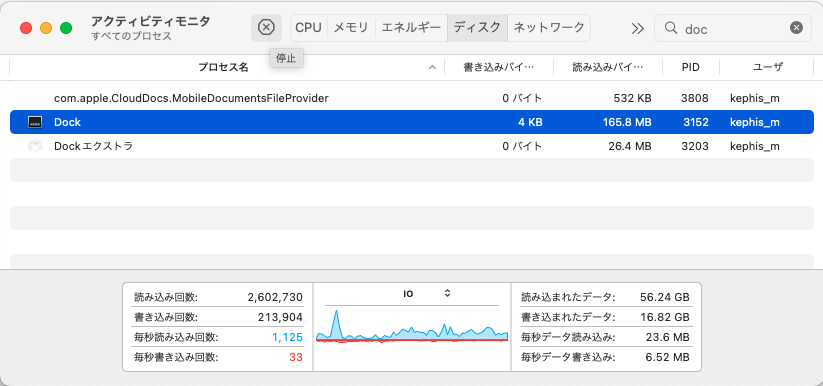Select the Dock process name

[x=67, y=122]
